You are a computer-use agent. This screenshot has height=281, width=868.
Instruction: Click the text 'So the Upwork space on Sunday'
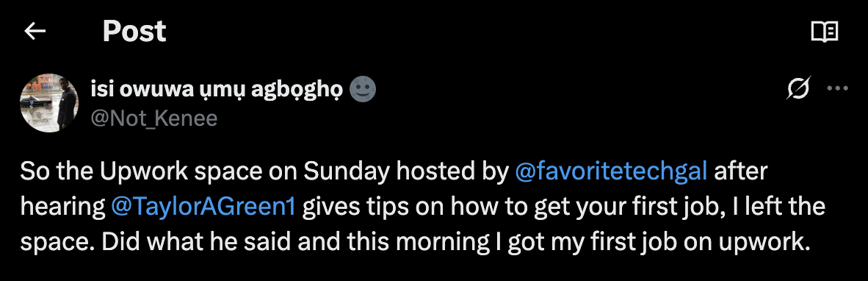tap(205, 171)
